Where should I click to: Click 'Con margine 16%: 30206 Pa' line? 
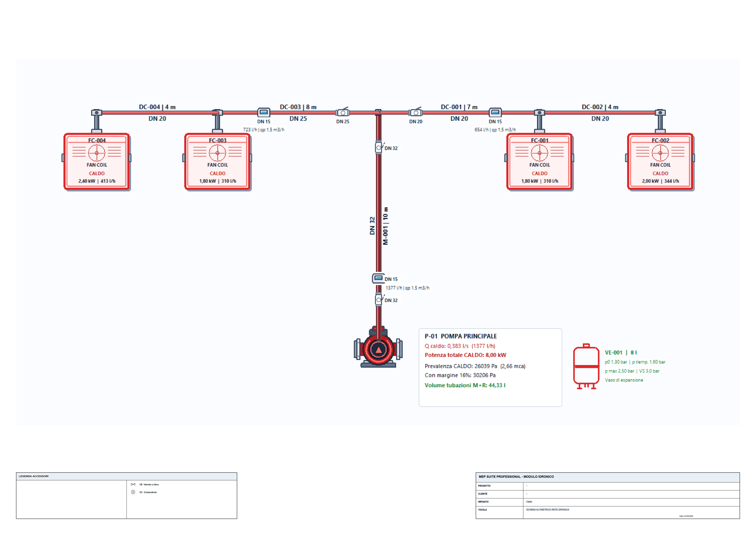(x=460, y=375)
